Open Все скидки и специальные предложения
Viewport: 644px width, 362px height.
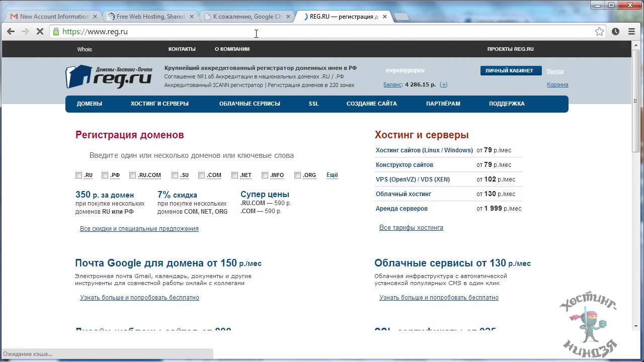139,228
